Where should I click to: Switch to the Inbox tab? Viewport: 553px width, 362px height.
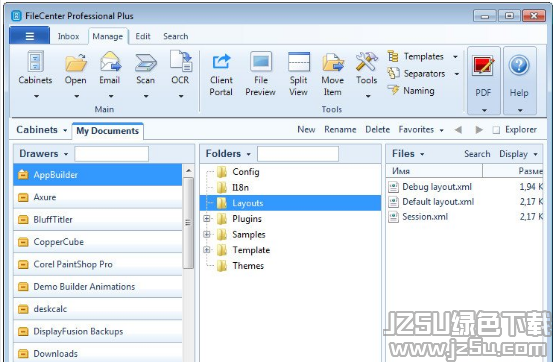[x=68, y=36]
